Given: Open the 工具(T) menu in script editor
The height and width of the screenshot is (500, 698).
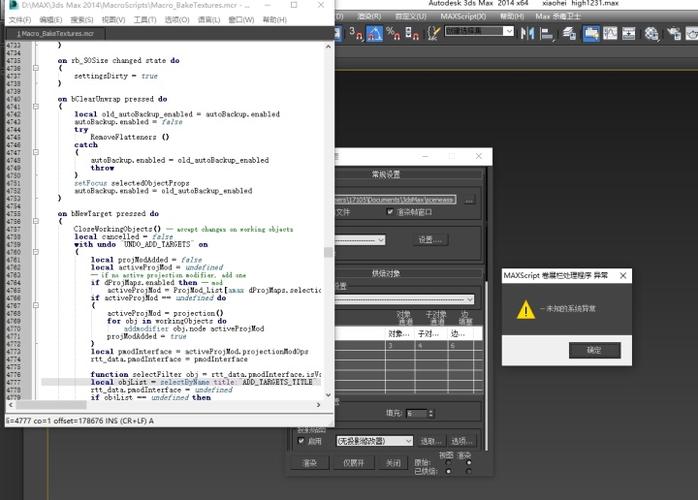Looking at the screenshot, I should [x=145, y=19].
